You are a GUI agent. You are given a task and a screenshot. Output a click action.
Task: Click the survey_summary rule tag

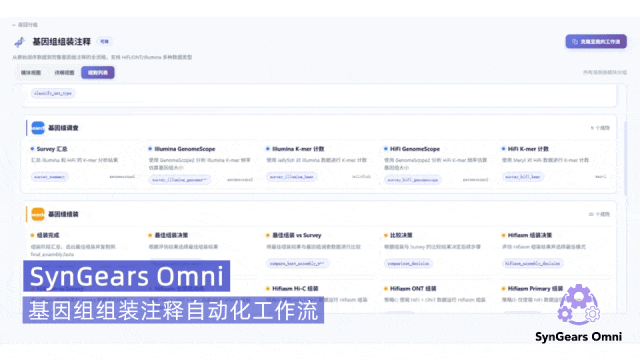[x=50, y=177]
